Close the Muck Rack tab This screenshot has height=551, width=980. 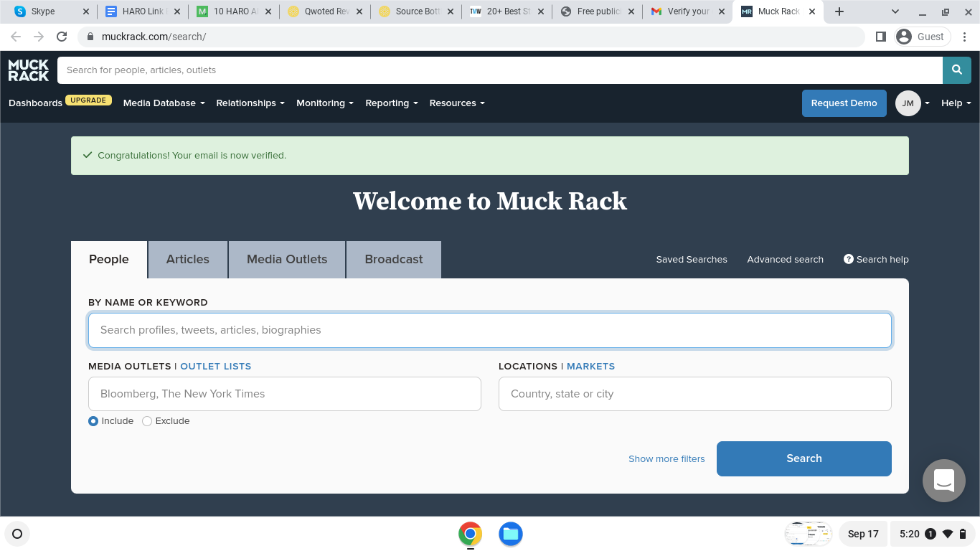point(811,11)
